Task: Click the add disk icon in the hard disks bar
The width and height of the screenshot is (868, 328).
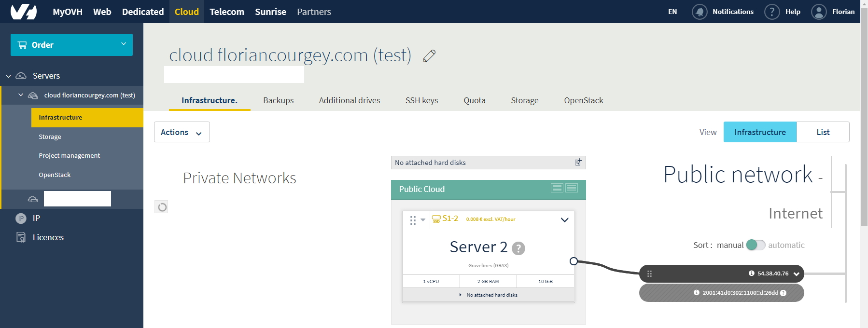Action: [x=578, y=163]
